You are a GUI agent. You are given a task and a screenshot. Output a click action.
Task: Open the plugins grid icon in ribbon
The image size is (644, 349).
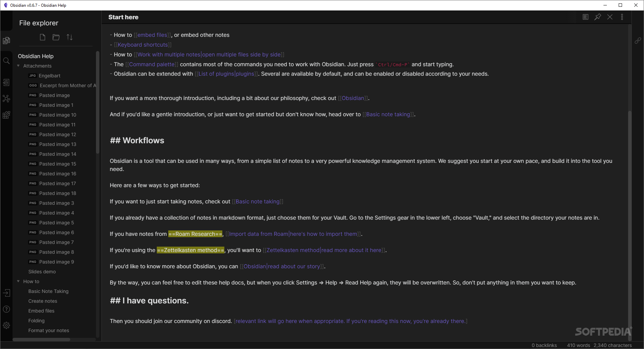click(6, 115)
